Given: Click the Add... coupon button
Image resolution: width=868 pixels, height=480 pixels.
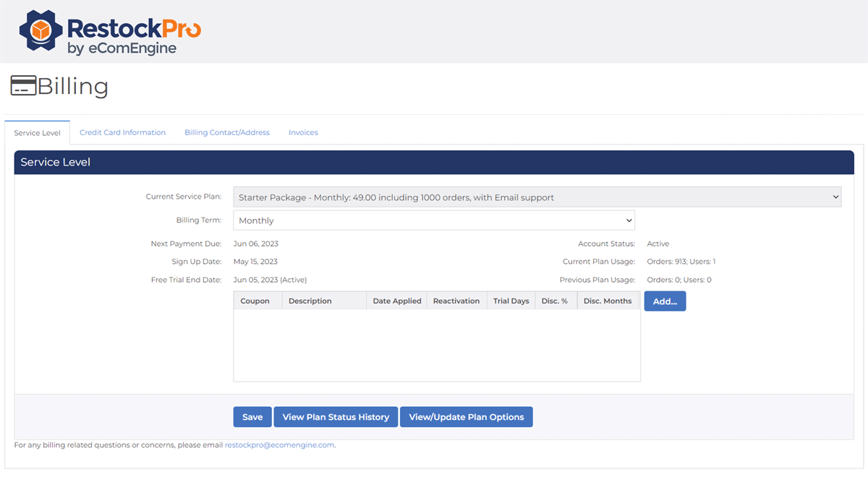Looking at the screenshot, I should (x=665, y=301).
